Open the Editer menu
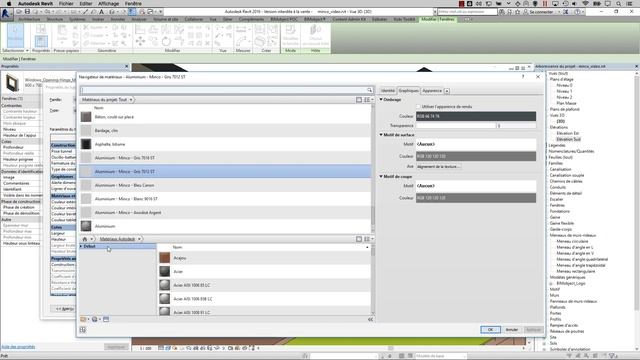Screen dimensions: 640x360 pyautogui.click(x=86, y=3)
